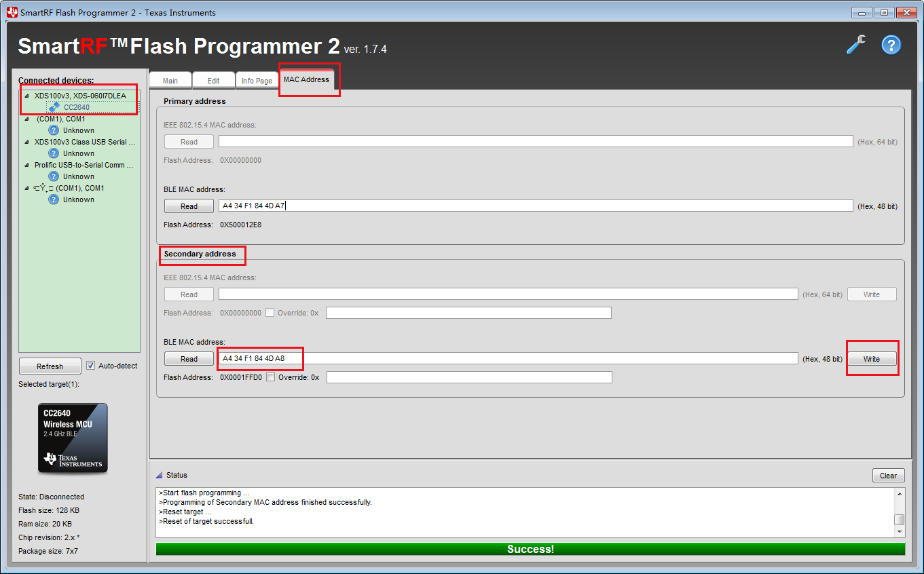Collapse the Status panel triangle
The height and width of the screenshot is (574, 924).
pos(159,475)
